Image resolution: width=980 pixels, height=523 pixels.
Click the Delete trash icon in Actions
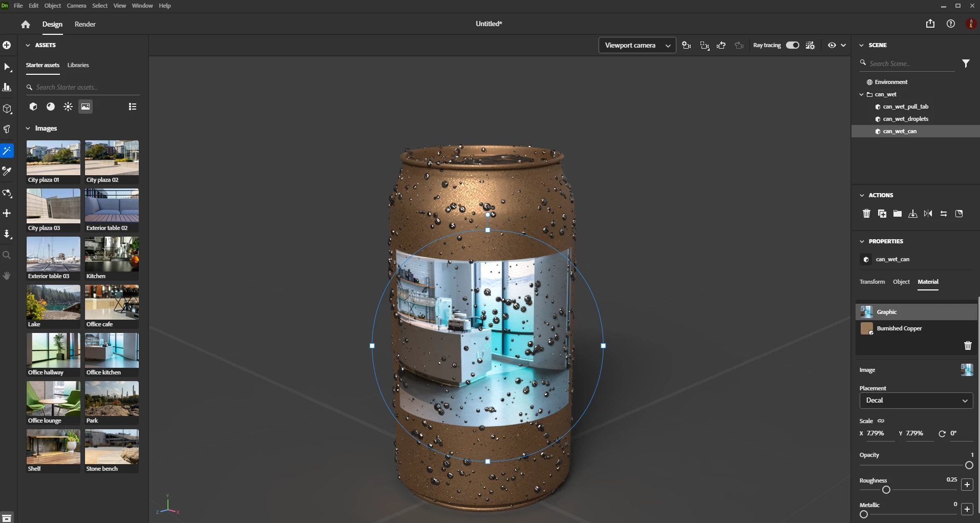tap(866, 214)
